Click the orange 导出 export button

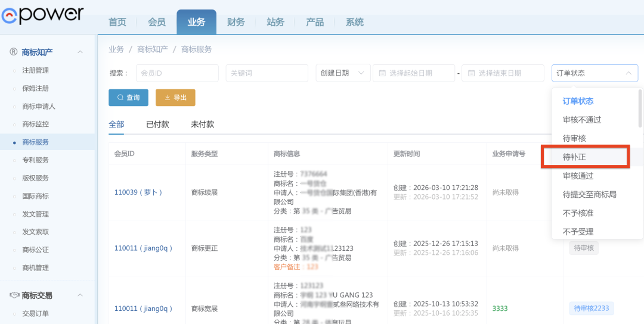tap(175, 98)
